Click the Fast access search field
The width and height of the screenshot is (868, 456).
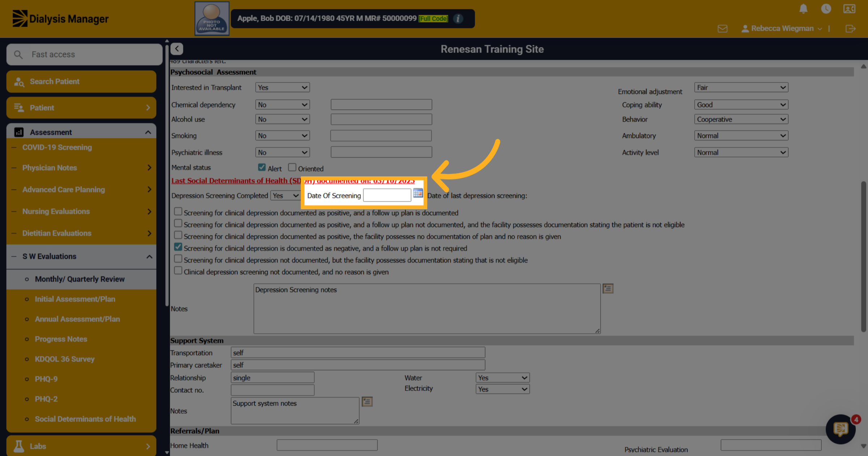coord(84,55)
